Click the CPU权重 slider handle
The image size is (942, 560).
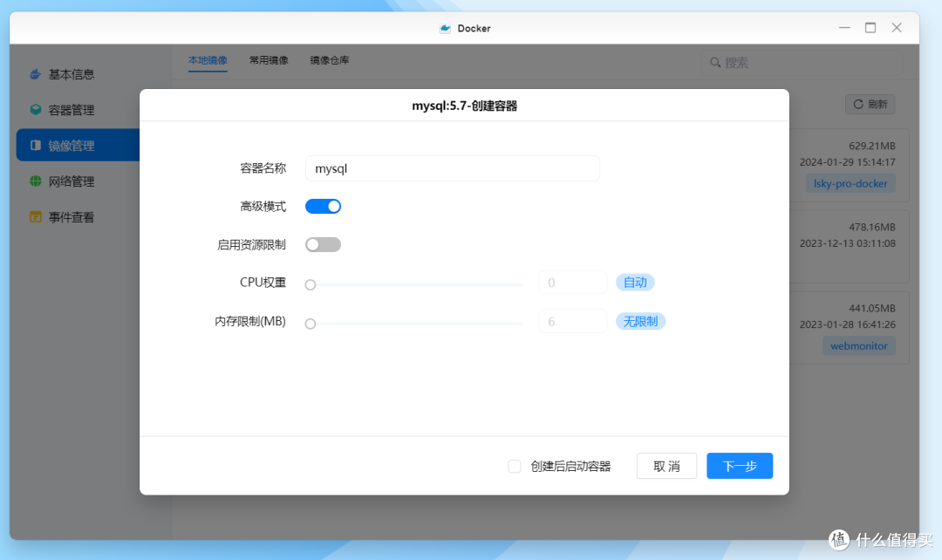pyautogui.click(x=310, y=285)
